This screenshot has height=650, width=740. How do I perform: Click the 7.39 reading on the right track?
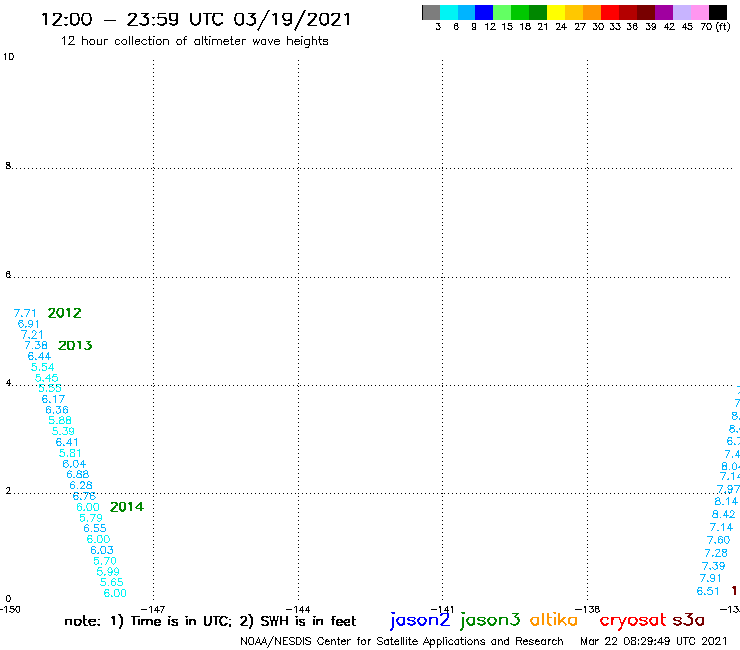(714, 566)
